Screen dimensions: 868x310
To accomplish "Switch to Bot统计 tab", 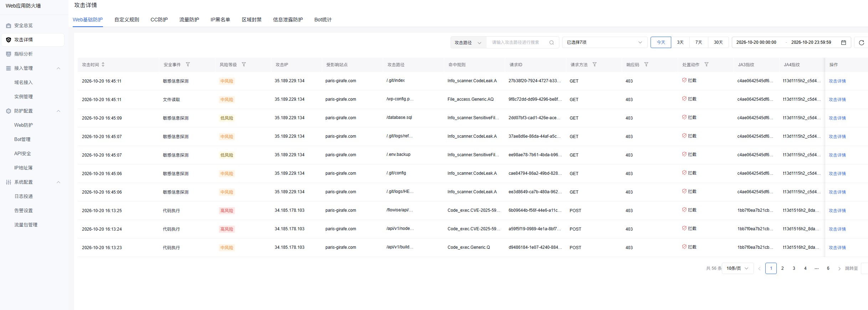I will point(323,20).
